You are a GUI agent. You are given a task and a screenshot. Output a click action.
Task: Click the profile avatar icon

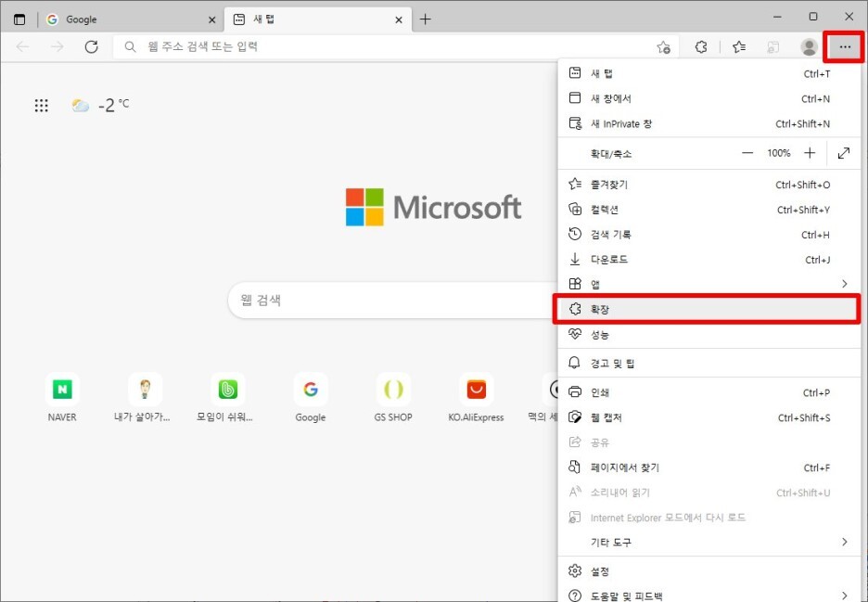click(809, 47)
